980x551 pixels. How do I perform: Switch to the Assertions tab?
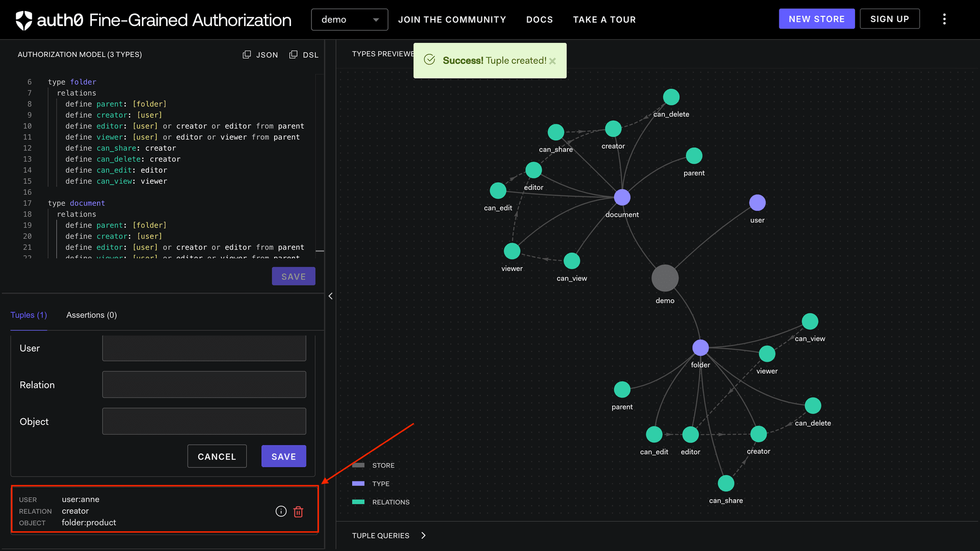[x=91, y=315]
